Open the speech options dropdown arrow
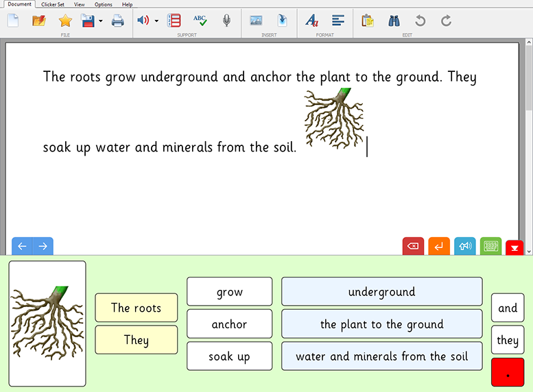Image resolution: width=533 pixels, height=392 pixels. click(x=156, y=21)
